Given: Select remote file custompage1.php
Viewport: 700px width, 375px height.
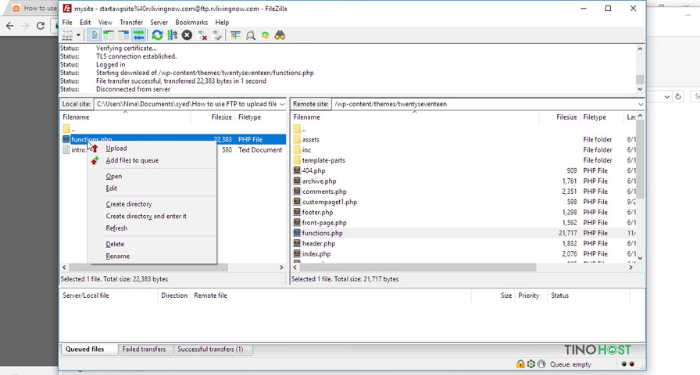Looking at the screenshot, I should (329, 202).
